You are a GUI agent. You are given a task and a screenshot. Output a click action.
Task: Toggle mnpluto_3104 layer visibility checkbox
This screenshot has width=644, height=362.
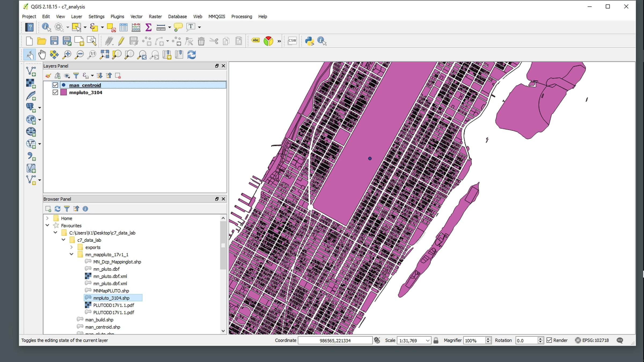click(55, 92)
